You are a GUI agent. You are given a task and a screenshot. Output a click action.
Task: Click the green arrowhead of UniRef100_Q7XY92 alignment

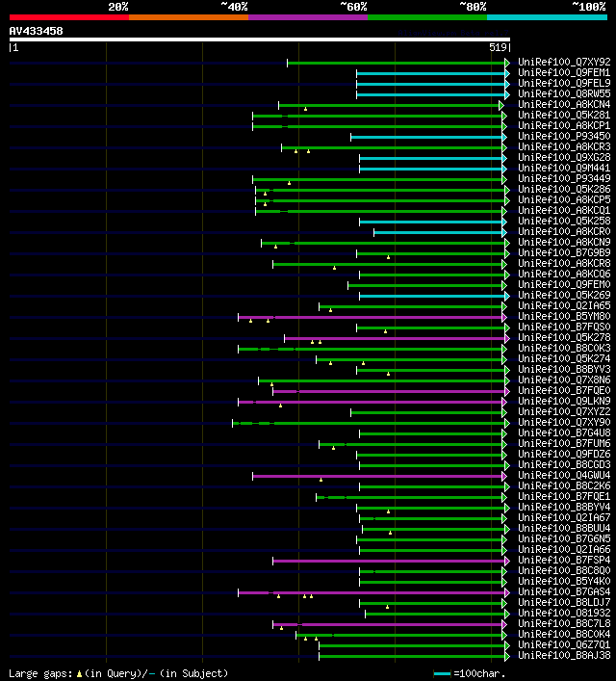click(x=507, y=63)
